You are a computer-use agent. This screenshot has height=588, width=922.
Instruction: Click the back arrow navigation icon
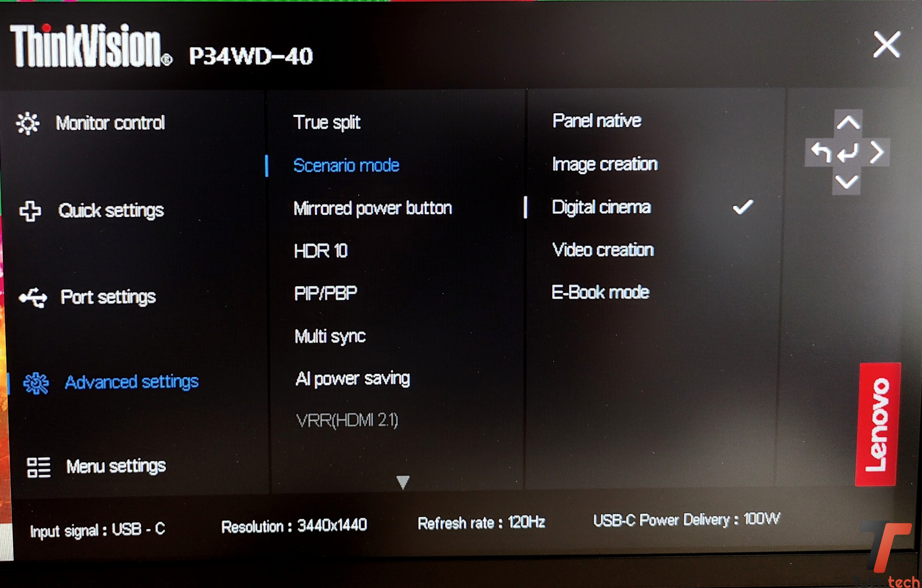click(x=820, y=153)
